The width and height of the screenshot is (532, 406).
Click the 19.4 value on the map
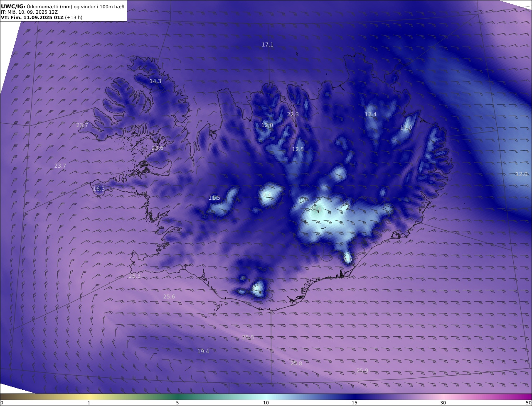point(203,352)
